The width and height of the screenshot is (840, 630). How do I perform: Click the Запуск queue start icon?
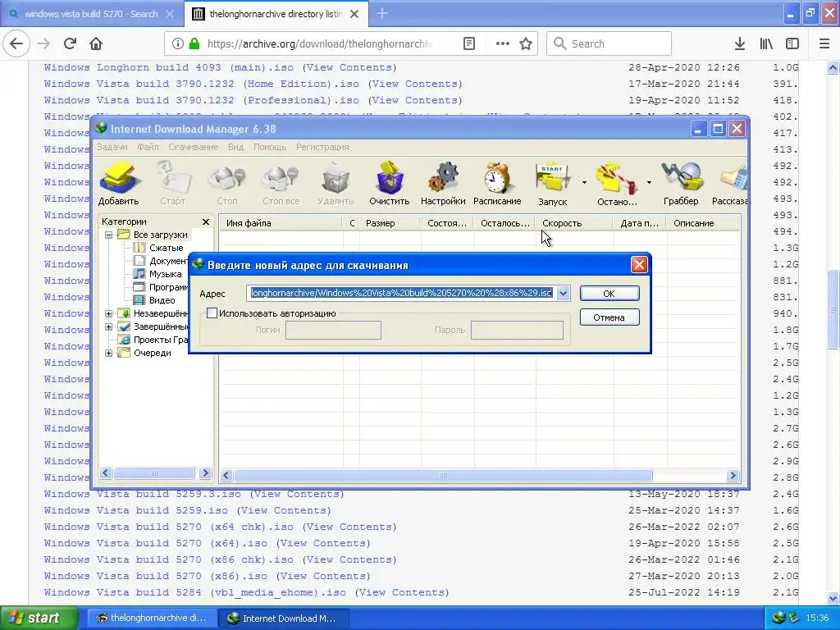tap(552, 183)
